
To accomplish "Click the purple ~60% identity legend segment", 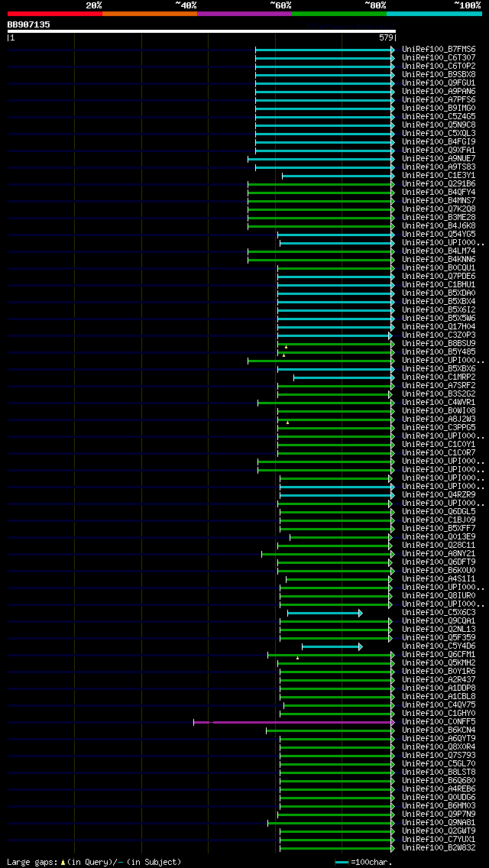I will point(244,13).
